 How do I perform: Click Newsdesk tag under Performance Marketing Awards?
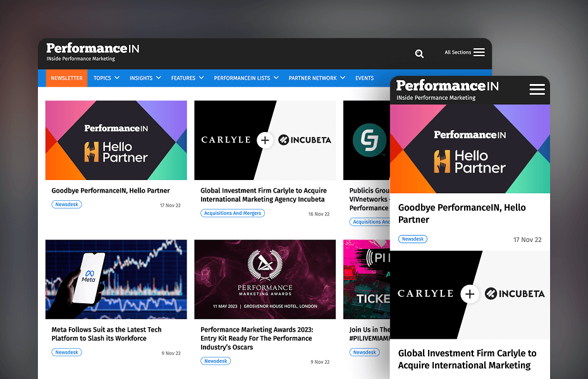(x=216, y=361)
